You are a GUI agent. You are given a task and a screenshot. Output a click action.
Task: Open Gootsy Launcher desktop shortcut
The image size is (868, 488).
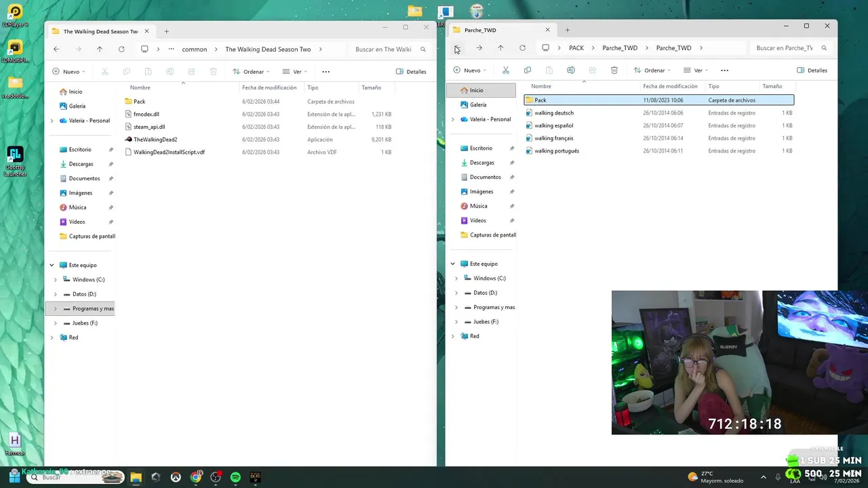pos(15,161)
